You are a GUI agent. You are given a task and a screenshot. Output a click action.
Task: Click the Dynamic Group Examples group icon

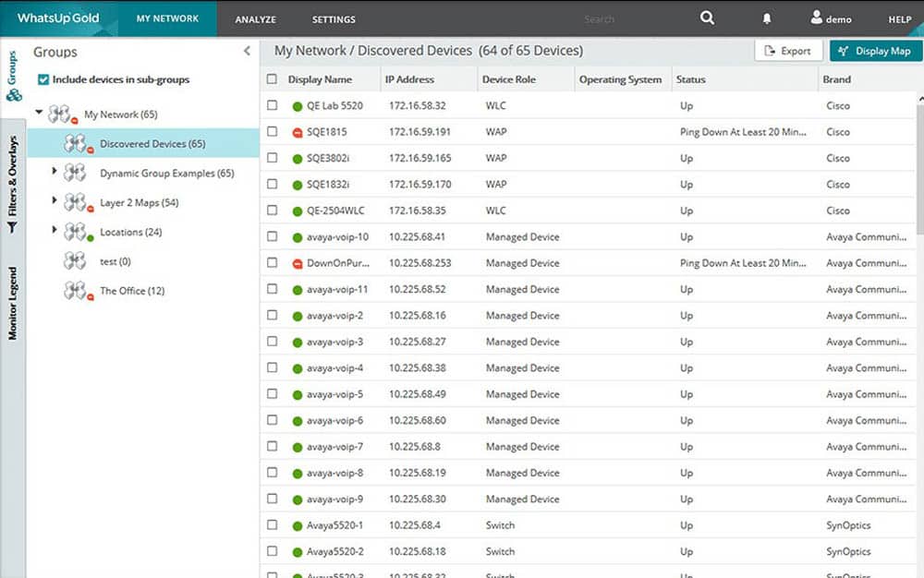click(x=76, y=173)
